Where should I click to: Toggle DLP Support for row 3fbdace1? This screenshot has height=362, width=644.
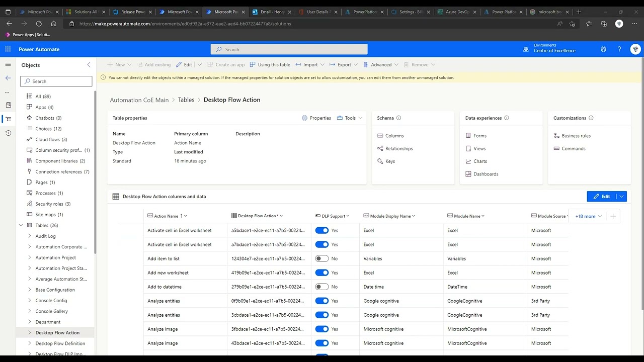pyautogui.click(x=322, y=329)
